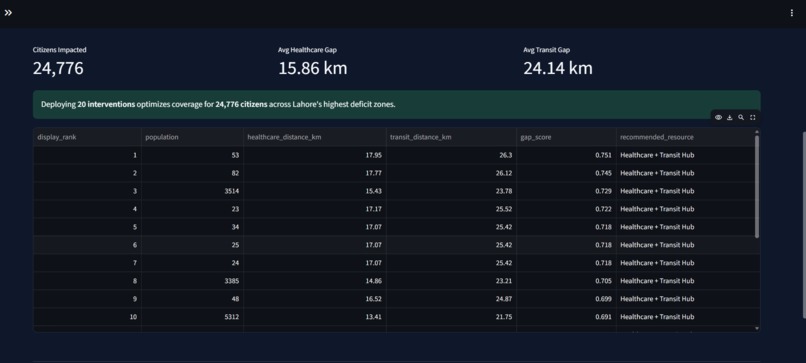
Task: Select population cell 3385
Action: [x=192, y=281]
